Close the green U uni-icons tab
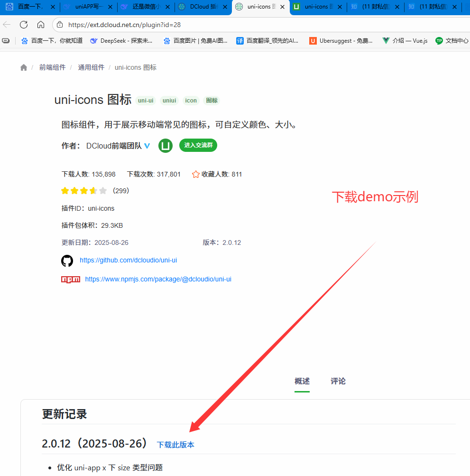This screenshot has width=470, height=476. tap(340, 7)
